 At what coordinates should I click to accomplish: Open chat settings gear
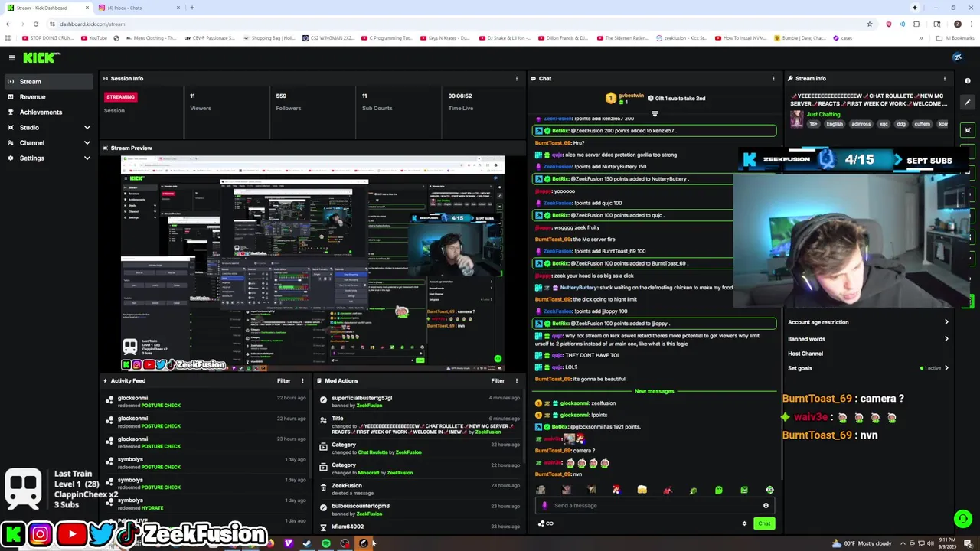coord(744,523)
